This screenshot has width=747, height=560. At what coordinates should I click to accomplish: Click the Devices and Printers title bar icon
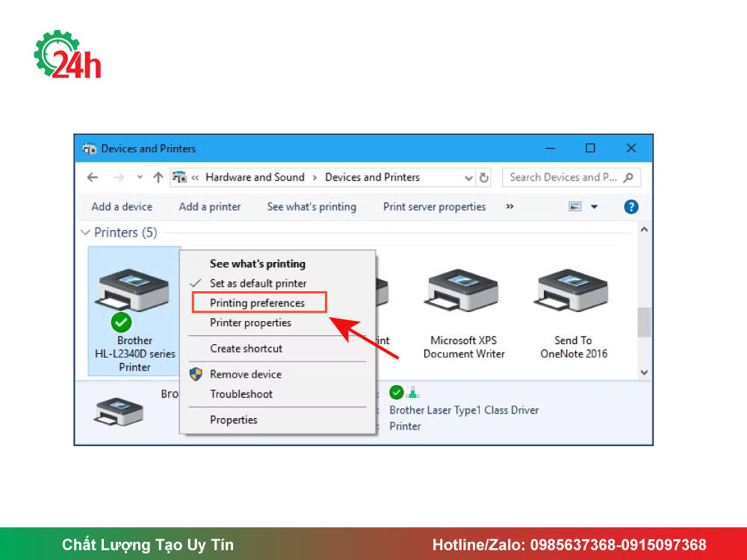click(89, 149)
